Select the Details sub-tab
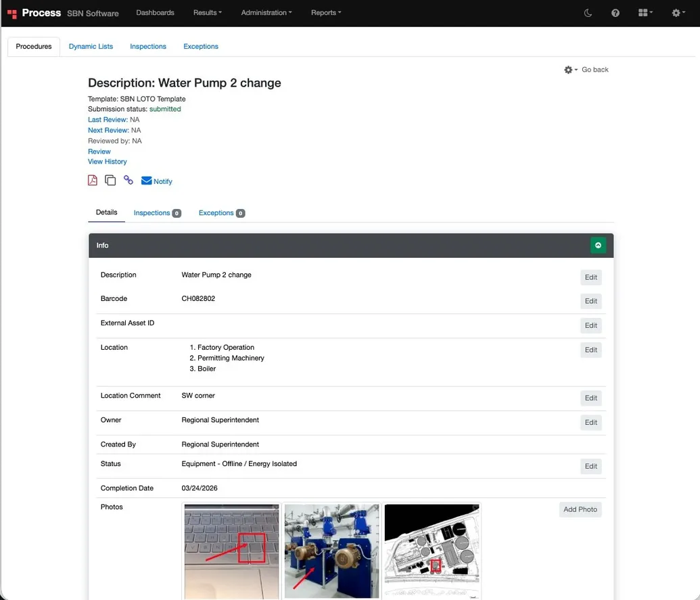Image resolution: width=700 pixels, height=600 pixels. (x=106, y=212)
